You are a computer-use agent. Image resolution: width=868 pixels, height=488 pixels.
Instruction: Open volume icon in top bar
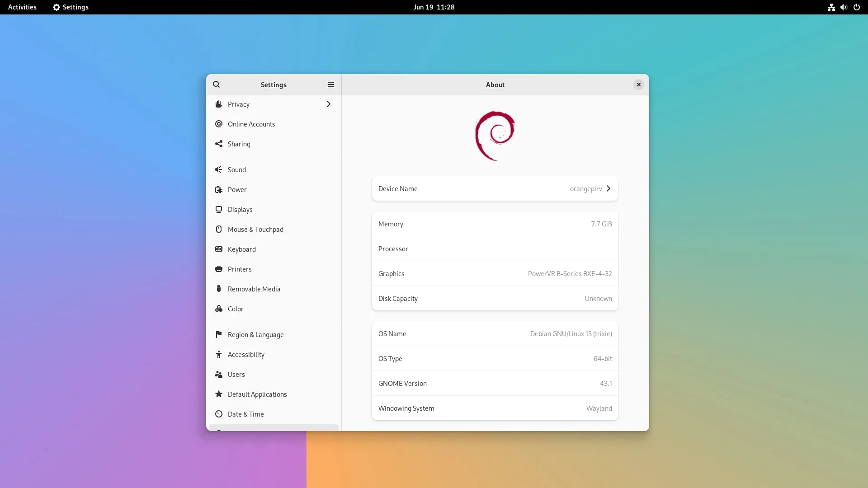844,7
